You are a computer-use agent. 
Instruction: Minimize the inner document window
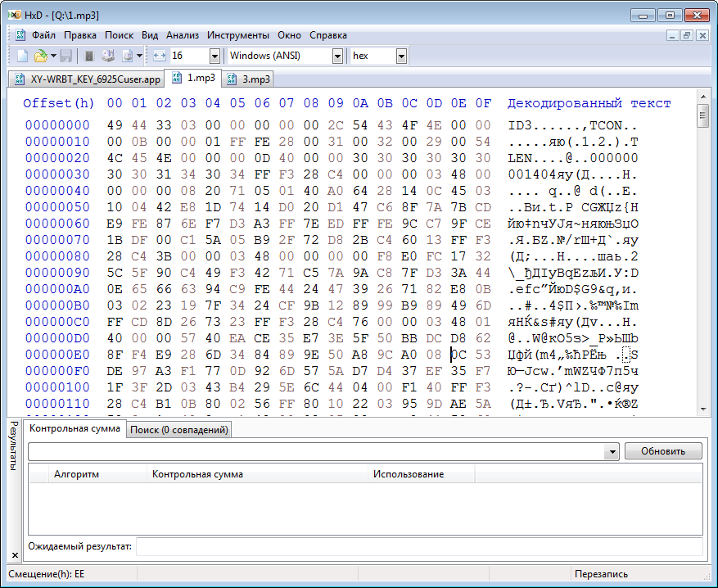click(x=672, y=35)
